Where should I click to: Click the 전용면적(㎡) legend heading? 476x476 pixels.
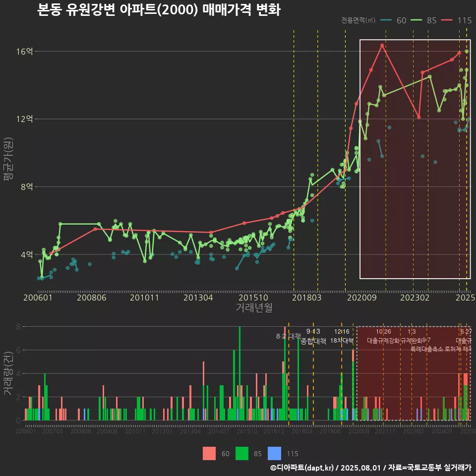click(x=358, y=20)
